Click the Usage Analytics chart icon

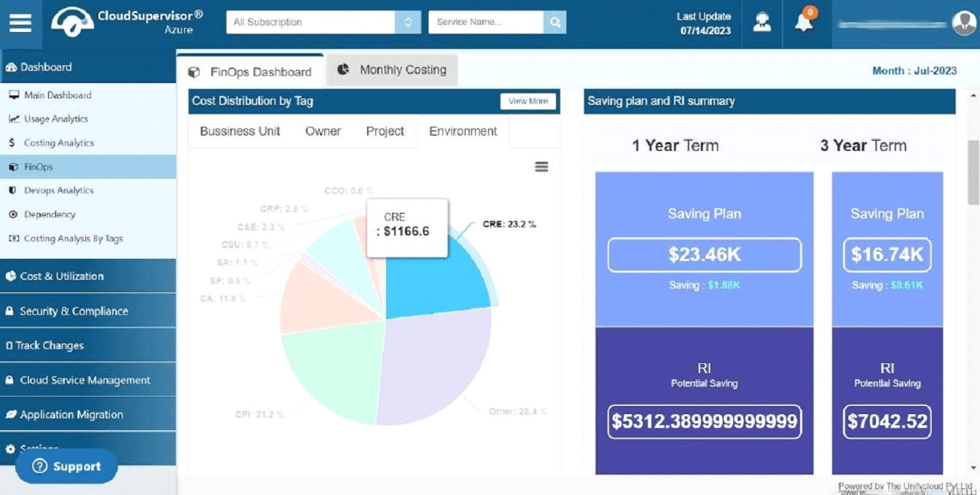click(x=13, y=119)
